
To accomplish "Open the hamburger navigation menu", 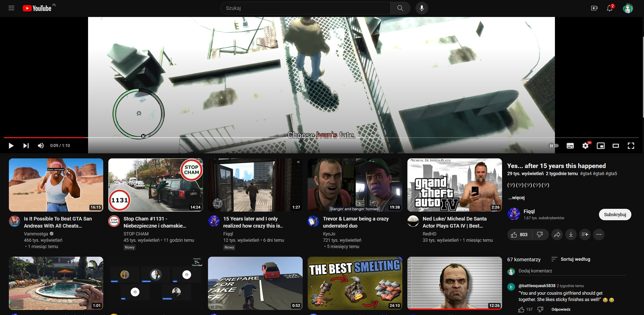I will (x=12, y=8).
